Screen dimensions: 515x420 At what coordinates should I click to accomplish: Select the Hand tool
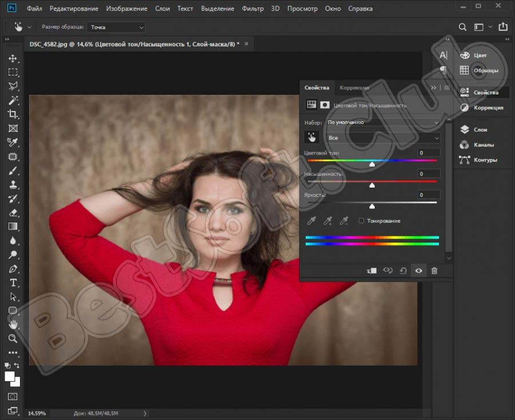[13, 324]
